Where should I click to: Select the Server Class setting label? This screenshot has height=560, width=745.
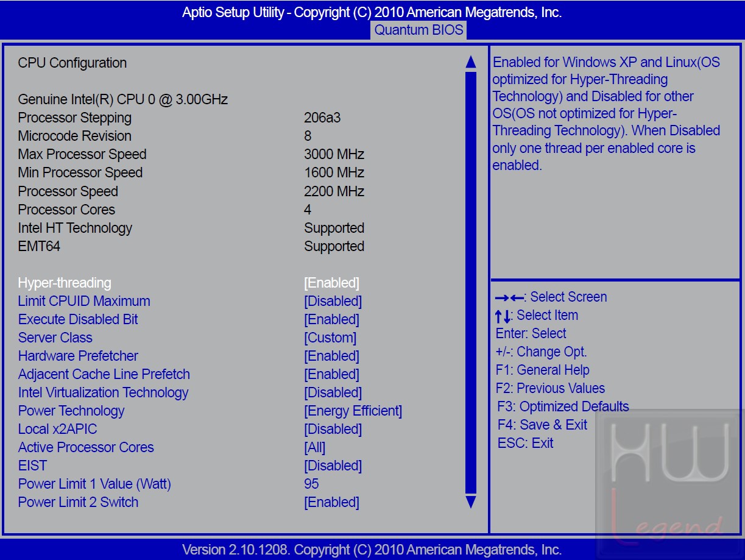tap(55, 338)
